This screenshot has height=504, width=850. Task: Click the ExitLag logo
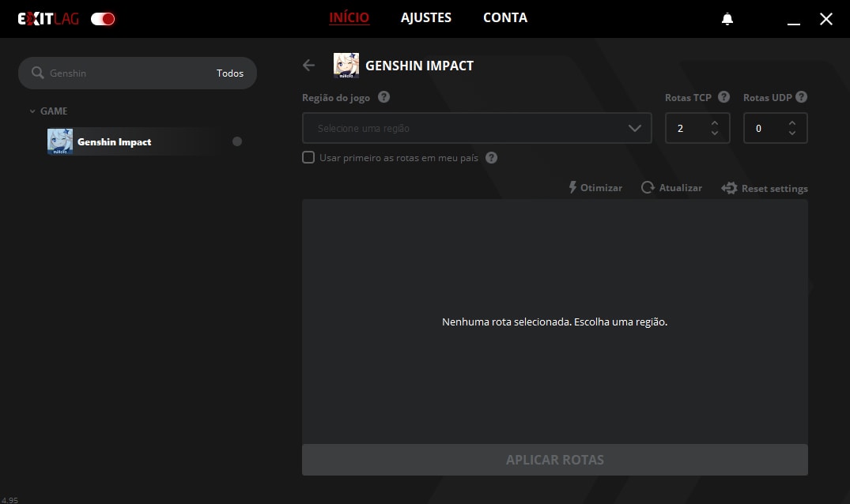(x=48, y=19)
